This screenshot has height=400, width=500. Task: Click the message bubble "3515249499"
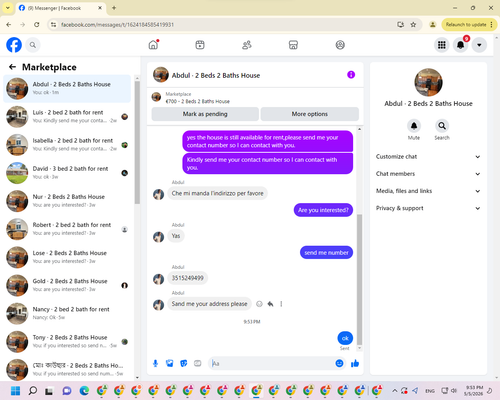[x=187, y=278]
